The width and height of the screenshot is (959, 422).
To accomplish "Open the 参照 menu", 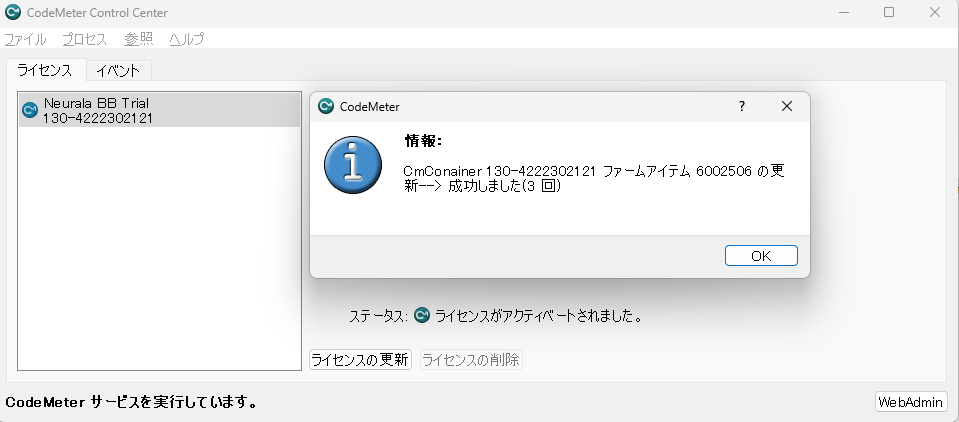I will coord(139,39).
